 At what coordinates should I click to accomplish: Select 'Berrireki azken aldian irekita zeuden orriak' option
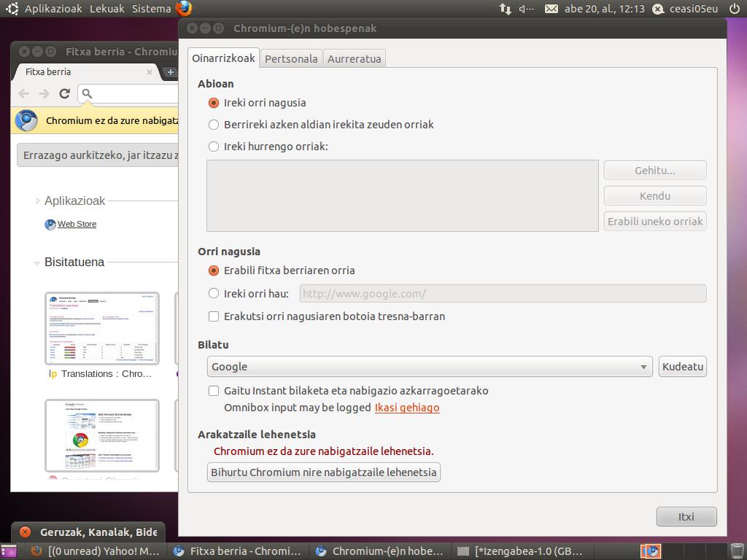(x=214, y=125)
